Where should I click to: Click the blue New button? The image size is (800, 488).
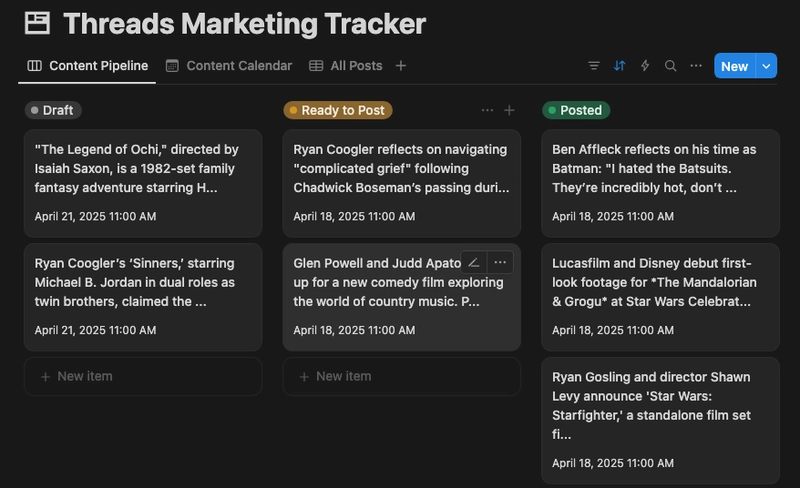(735, 66)
